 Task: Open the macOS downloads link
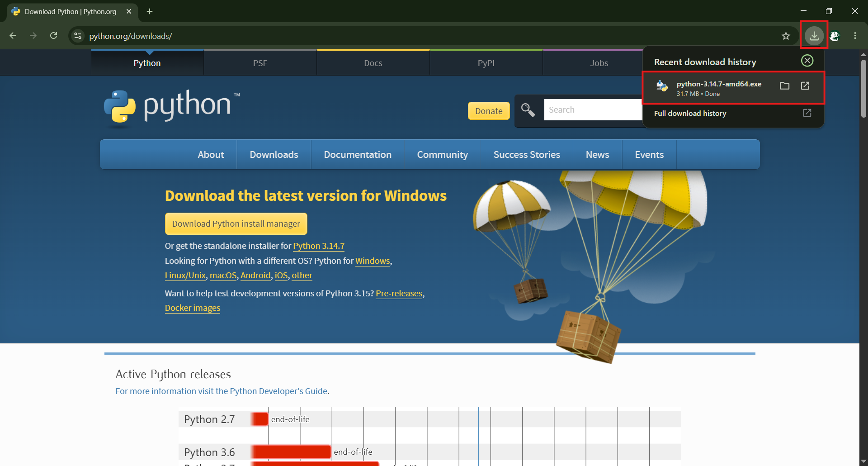(x=223, y=276)
